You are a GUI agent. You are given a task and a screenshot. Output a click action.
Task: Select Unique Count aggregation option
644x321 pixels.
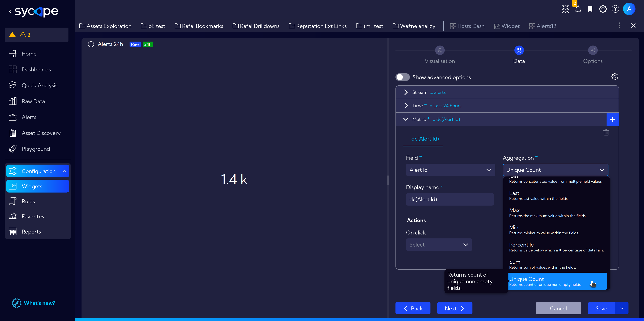(557, 281)
